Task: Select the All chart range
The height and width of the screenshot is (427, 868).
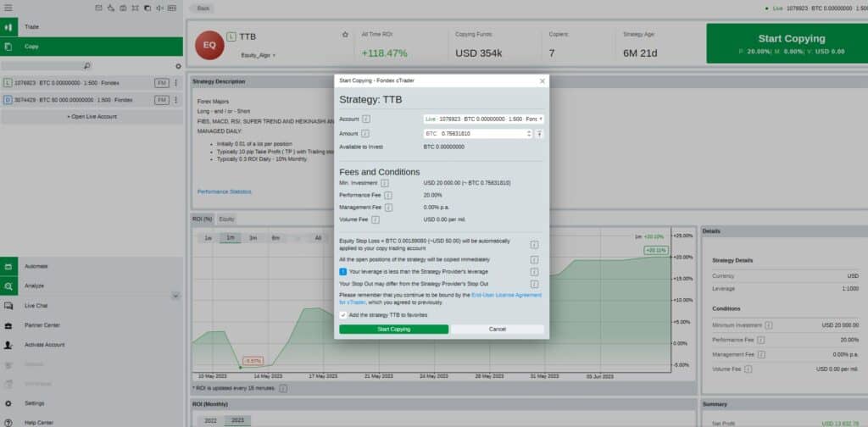Action: [x=318, y=238]
